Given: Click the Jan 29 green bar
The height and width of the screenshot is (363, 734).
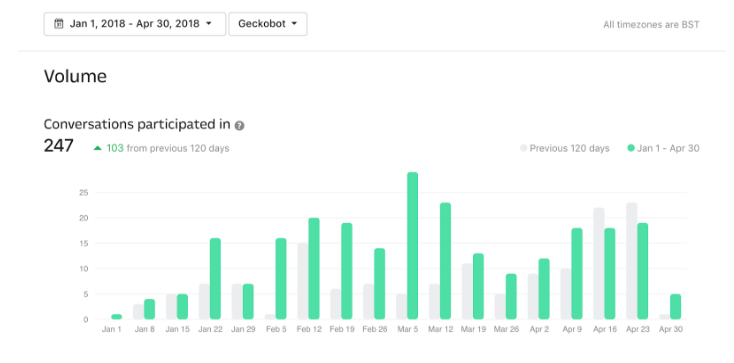Looking at the screenshot, I should [x=248, y=302].
